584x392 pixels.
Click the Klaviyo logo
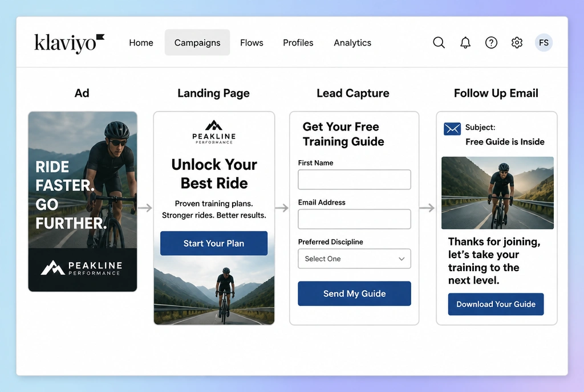[x=69, y=43]
